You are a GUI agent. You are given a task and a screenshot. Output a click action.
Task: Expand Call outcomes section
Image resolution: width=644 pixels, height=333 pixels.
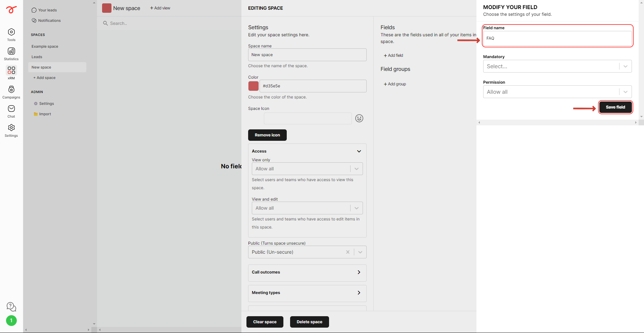point(307,273)
